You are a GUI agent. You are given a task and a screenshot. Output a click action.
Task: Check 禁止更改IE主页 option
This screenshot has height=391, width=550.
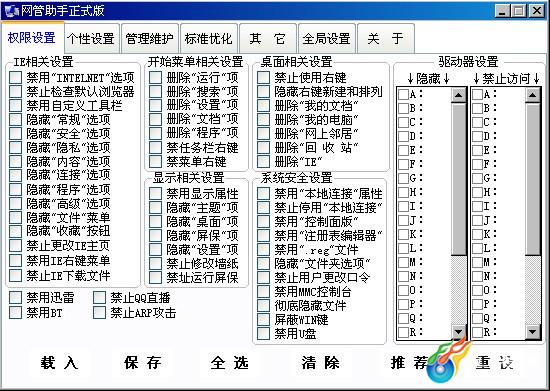coord(15,245)
